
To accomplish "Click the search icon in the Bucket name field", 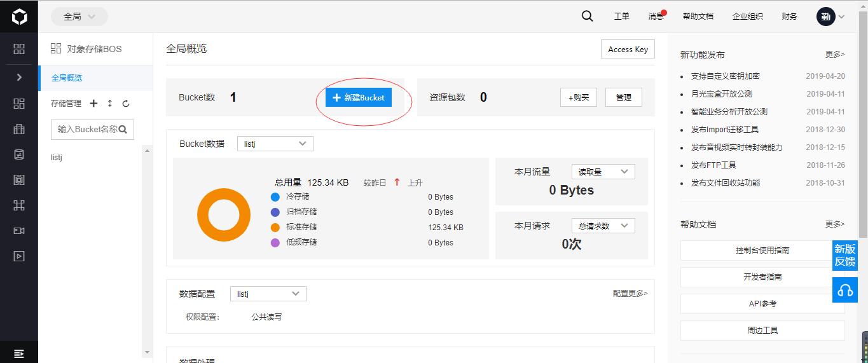I will (123, 129).
